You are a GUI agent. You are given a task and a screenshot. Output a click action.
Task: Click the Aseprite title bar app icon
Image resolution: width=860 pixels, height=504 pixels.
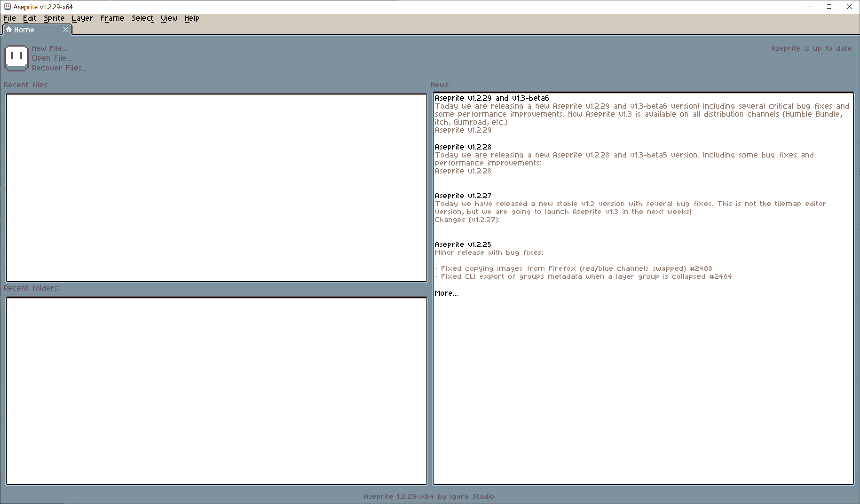[x=7, y=7]
